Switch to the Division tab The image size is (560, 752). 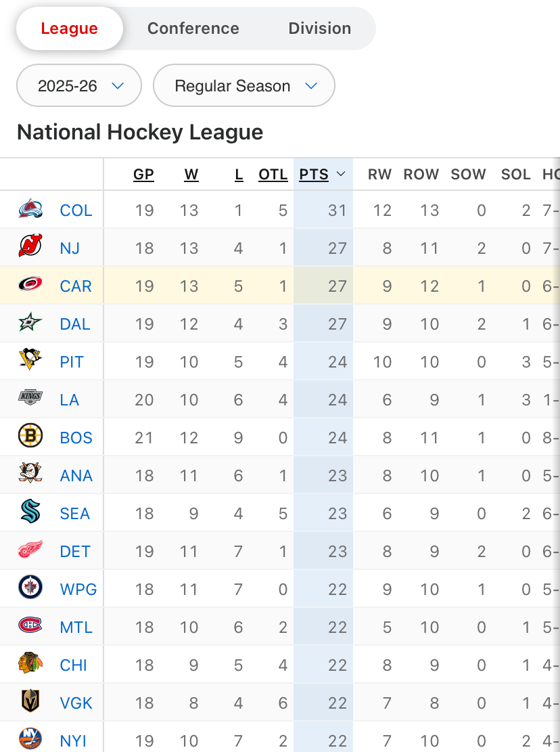(320, 28)
